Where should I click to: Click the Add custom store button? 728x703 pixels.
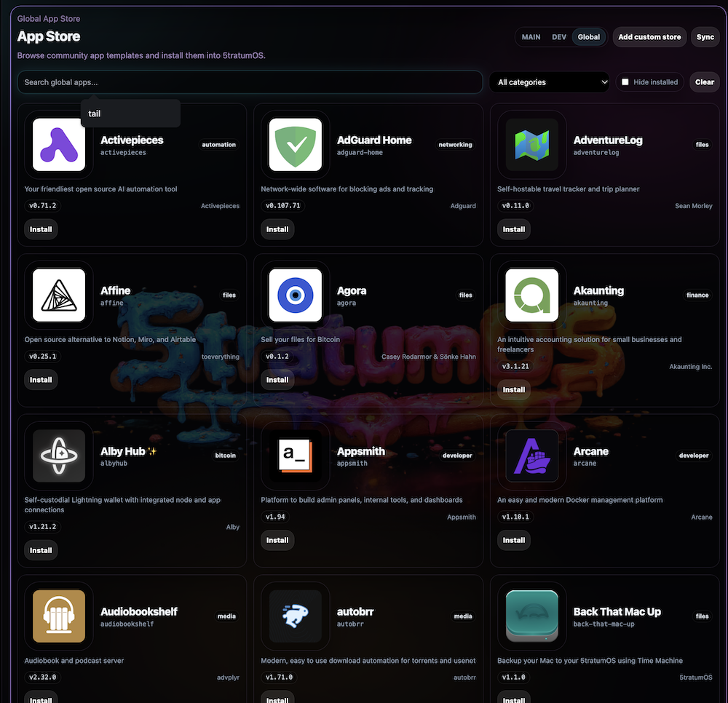click(x=649, y=37)
